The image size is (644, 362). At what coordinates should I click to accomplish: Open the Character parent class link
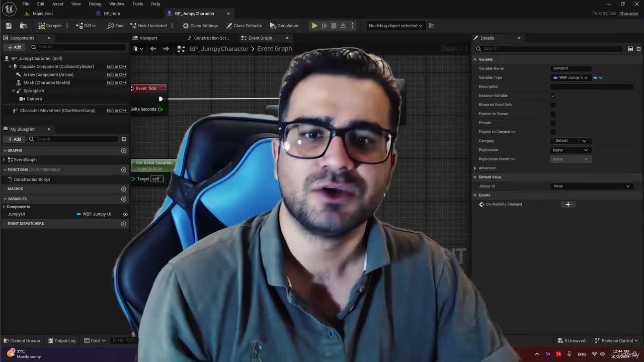(629, 14)
